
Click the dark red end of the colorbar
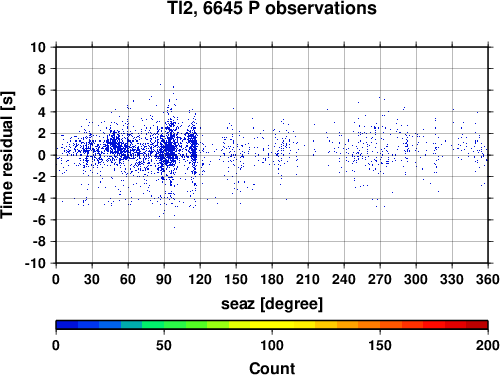click(x=477, y=325)
